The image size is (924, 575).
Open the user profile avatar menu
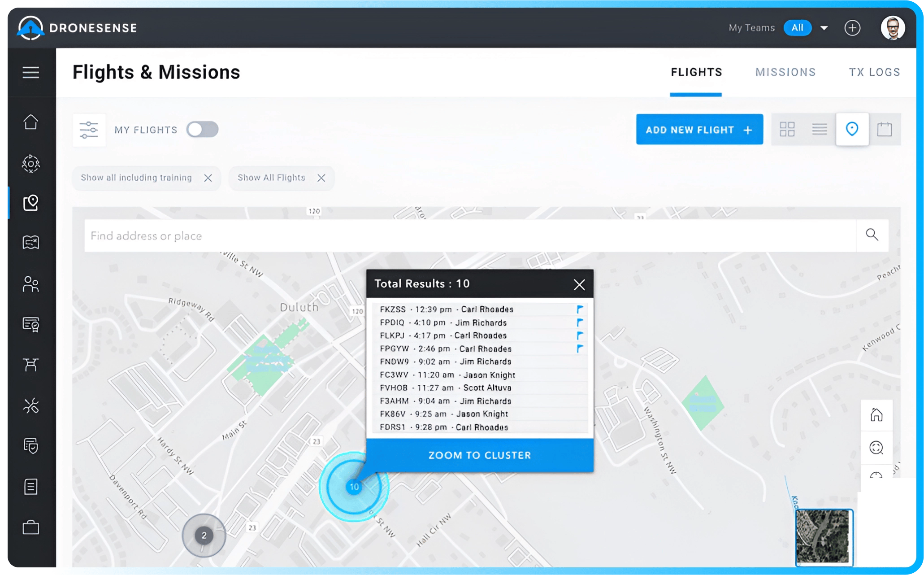coord(892,28)
